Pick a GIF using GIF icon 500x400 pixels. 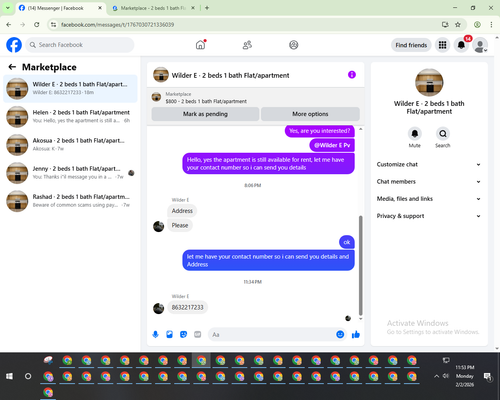(197, 334)
